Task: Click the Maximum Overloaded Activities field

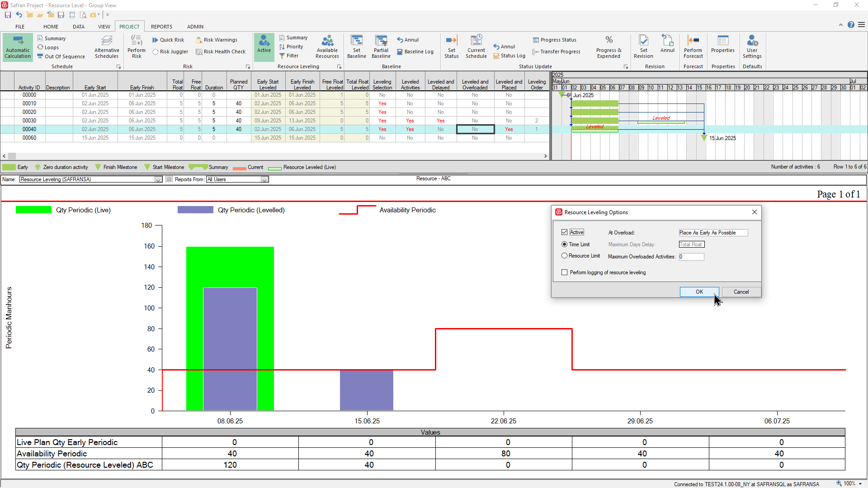Action: coord(691,257)
